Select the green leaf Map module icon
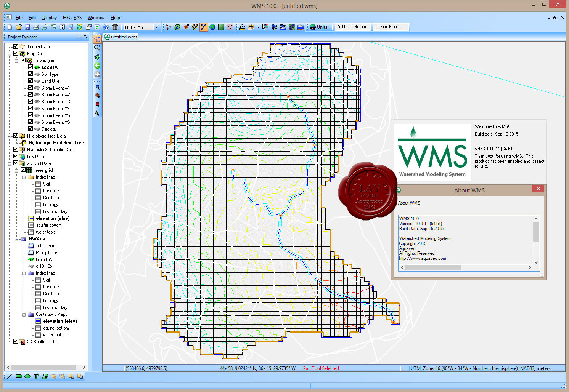 [177, 27]
